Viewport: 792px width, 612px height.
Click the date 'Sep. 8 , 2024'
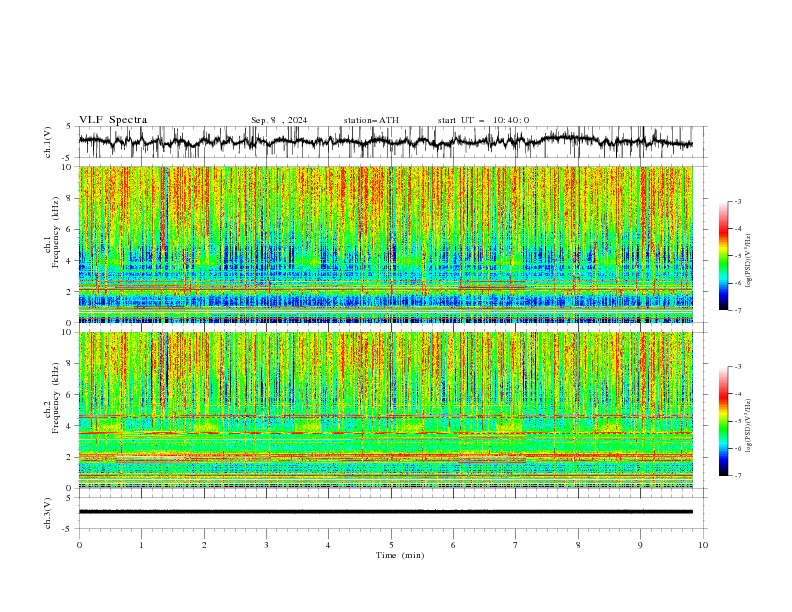tap(279, 120)
